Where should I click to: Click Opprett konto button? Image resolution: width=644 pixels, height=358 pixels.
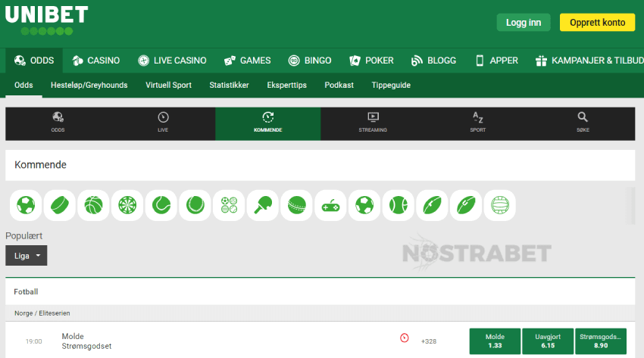(597, 23)
